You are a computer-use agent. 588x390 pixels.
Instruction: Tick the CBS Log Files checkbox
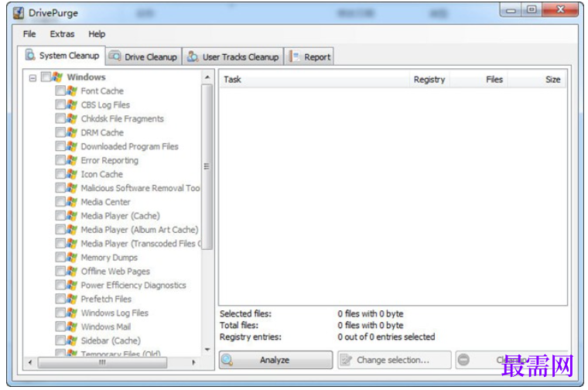click(60, 104)
